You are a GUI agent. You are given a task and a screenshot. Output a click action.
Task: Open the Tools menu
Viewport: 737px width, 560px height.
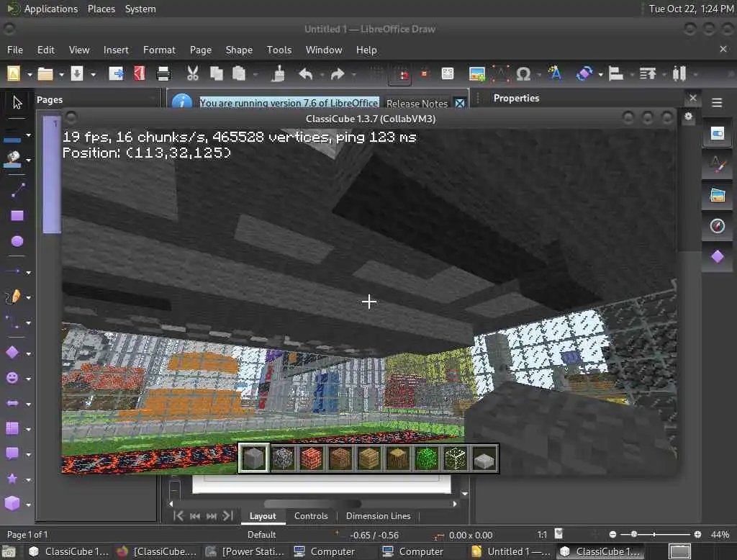[x=279, y=50]
